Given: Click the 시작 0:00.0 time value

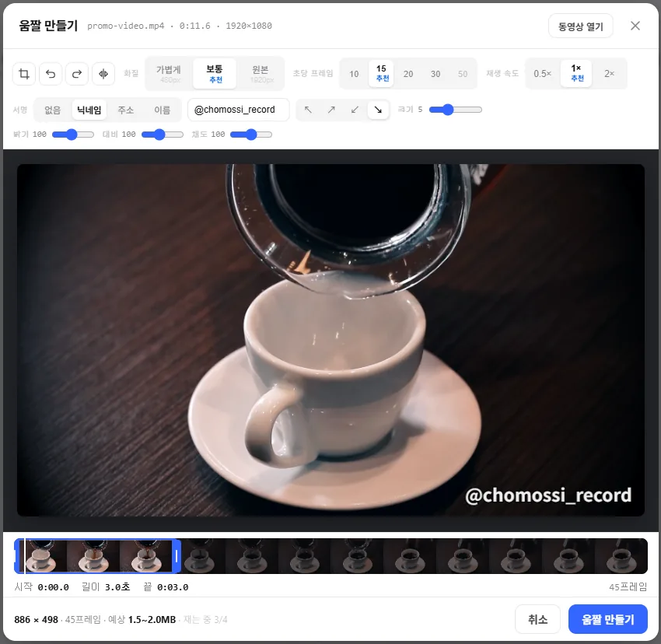Looking at the screenshot, I should coord(53,587).
